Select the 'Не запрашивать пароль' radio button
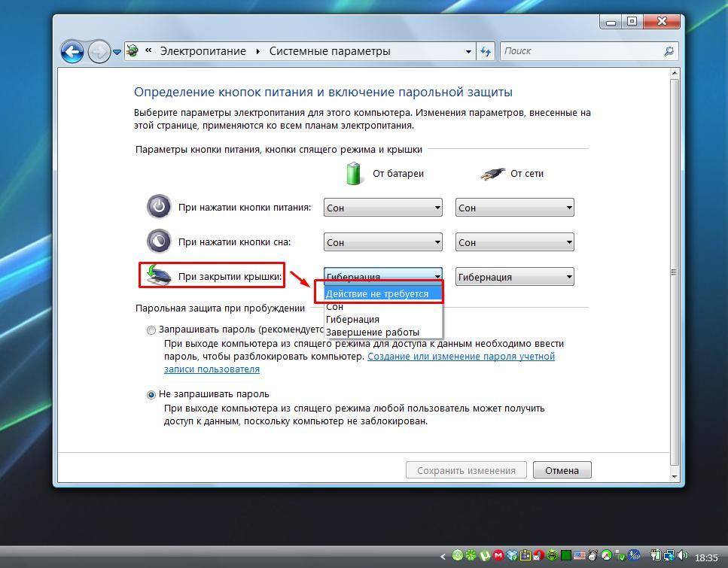Viewport: 728px width, 568px height. point(151,395)
